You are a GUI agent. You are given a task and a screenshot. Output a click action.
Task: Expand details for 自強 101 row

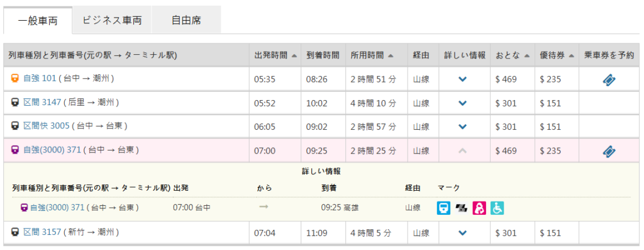[462, 79]
